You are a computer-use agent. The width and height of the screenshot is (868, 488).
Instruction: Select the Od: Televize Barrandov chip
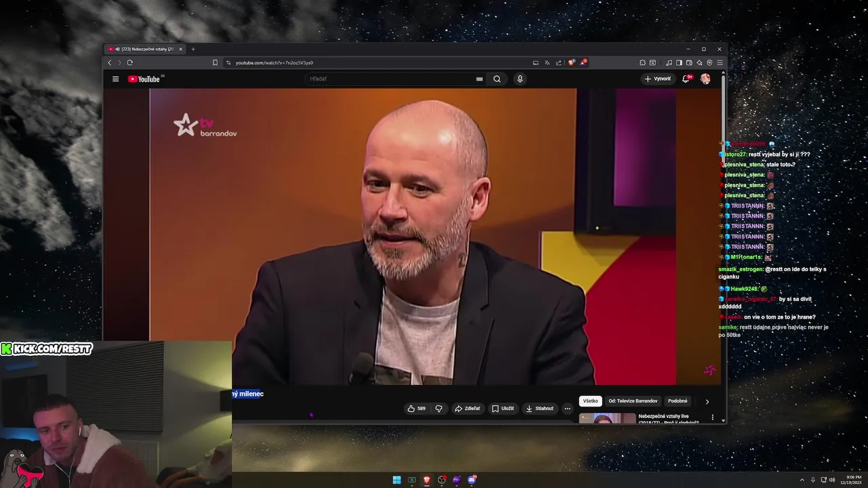tap(633, 401)
